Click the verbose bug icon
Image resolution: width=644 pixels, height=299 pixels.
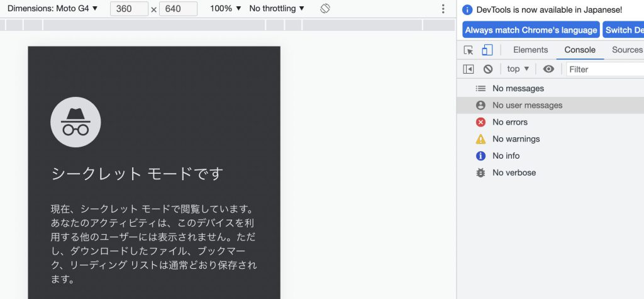click(480, 172)
